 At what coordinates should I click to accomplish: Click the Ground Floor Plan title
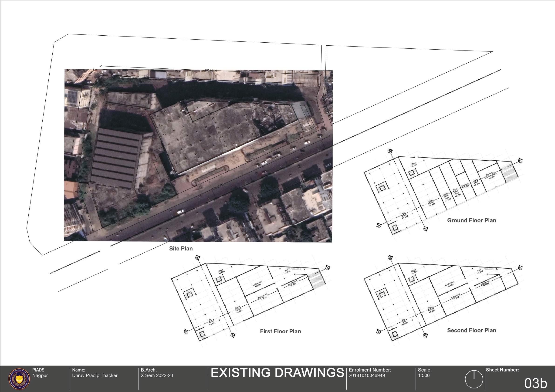point(471,220)
